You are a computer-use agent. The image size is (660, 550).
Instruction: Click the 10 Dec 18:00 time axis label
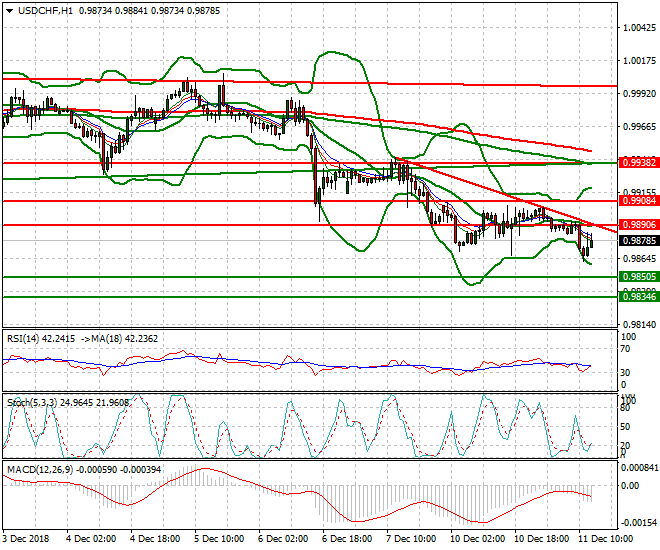541,539
